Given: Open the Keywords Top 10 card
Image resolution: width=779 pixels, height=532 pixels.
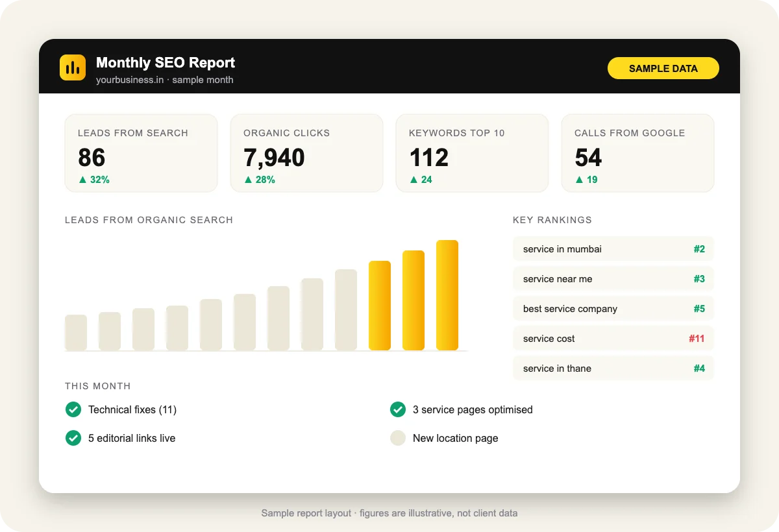Looking at the screenshot, I should tap(472, 153).
